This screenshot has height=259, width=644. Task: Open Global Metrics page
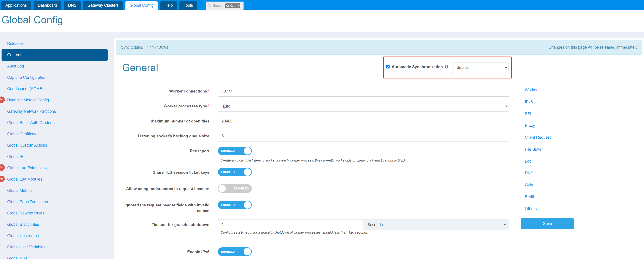[x=20, y=190]
